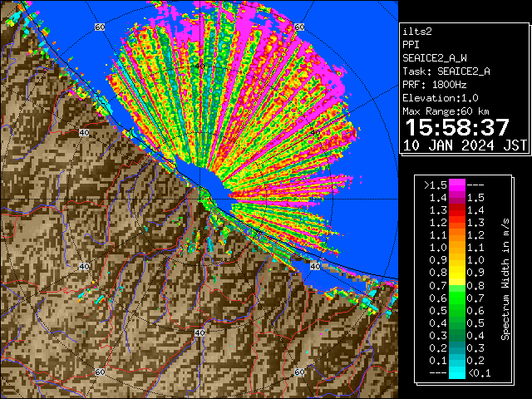This screenshot has width=532, height=399.
Task: Click the right-column '1.0' legend value
Action: (x=475, y=260)
